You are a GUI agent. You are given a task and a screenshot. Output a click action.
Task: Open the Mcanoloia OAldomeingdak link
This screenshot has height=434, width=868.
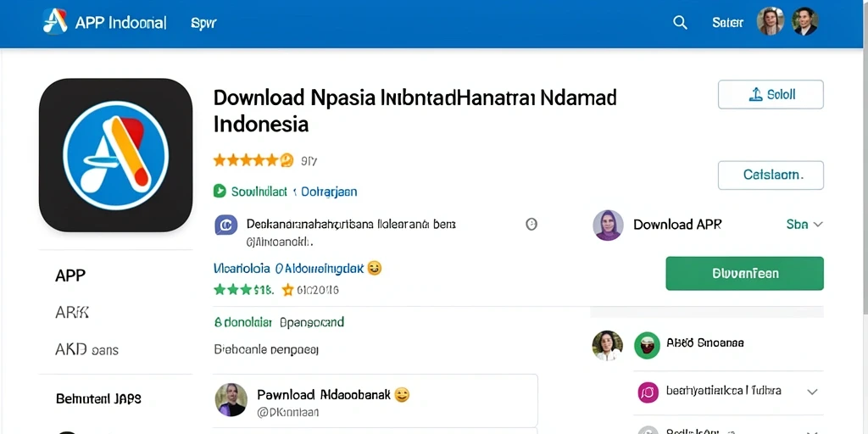click(288, 269)
